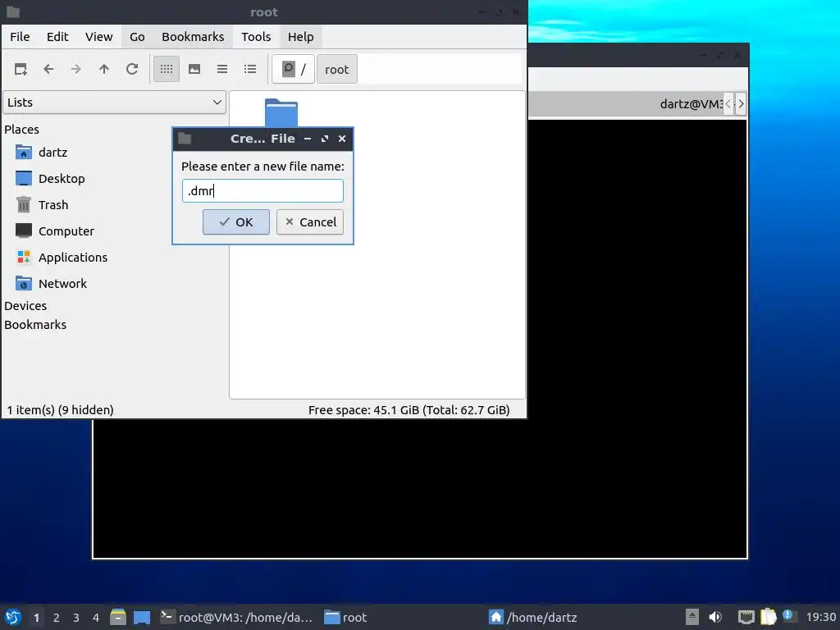Select Desktop in Places

(x=61, y=179)
